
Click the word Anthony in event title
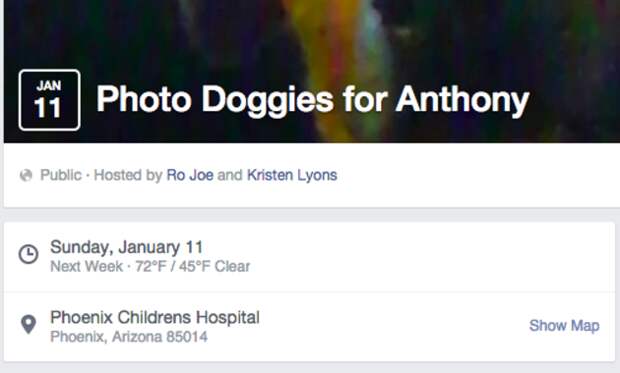(x=462, y=100)
